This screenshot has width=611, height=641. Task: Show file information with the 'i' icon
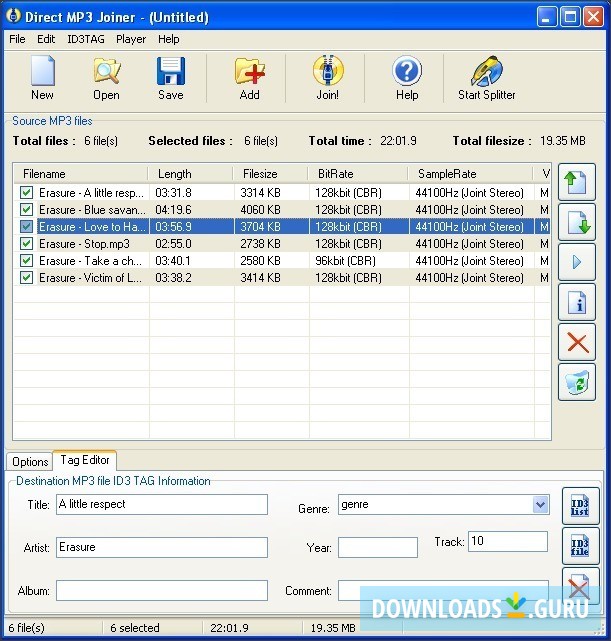click(577, 302)
